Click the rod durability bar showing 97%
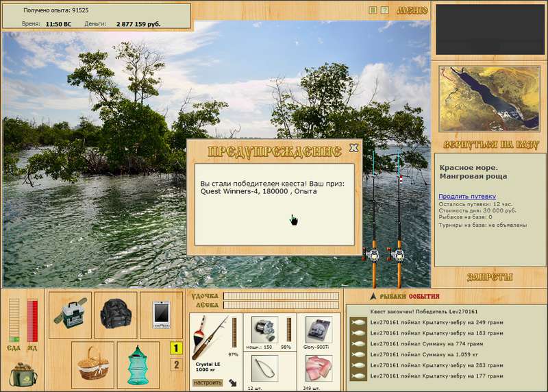The image size is (548, 392). (x=234, y=332)
